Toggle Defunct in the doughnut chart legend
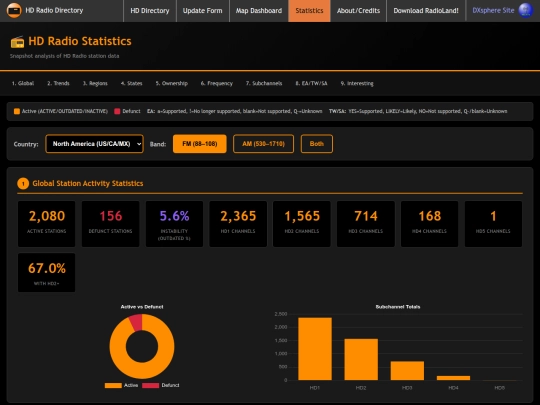540x405 pixels. click(x=161, y=385)
